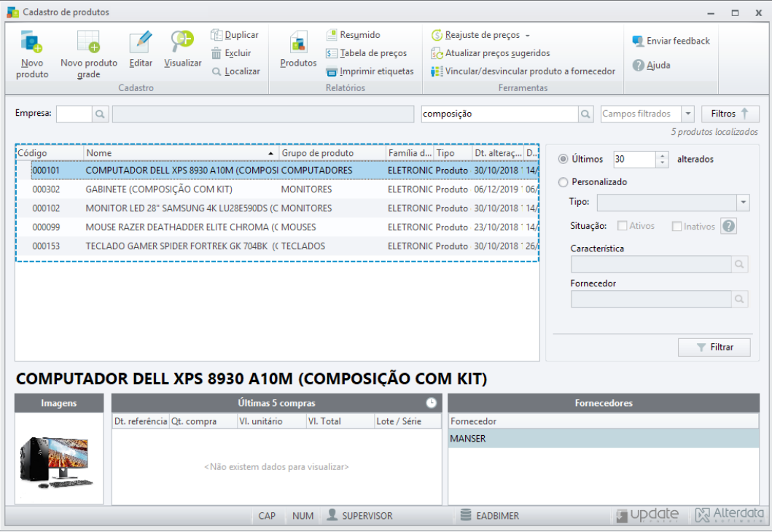Viewport: 772px width, 532px height.
Task: Click Característica search magnifier icon
Action: point(739,265)
